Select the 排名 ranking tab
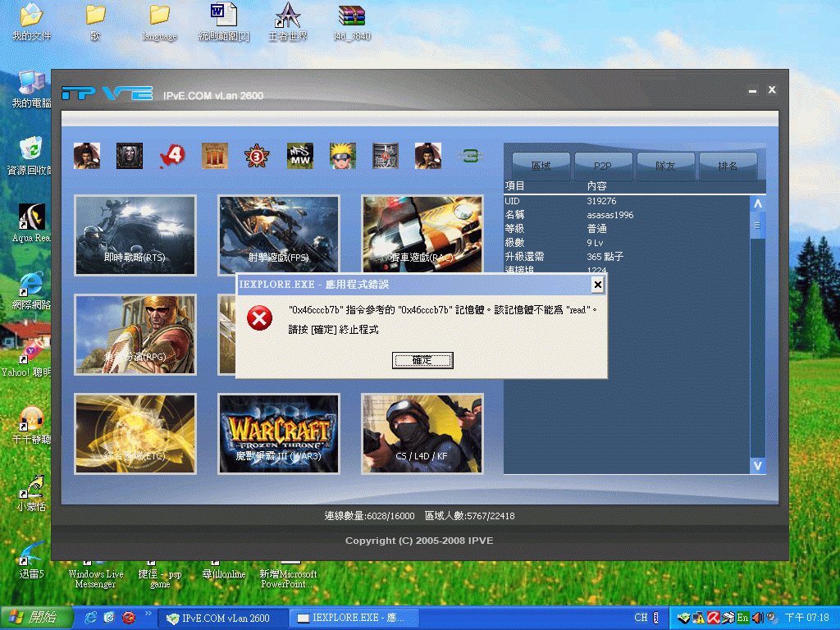The image size is (840, 630). tap(729, 166)
